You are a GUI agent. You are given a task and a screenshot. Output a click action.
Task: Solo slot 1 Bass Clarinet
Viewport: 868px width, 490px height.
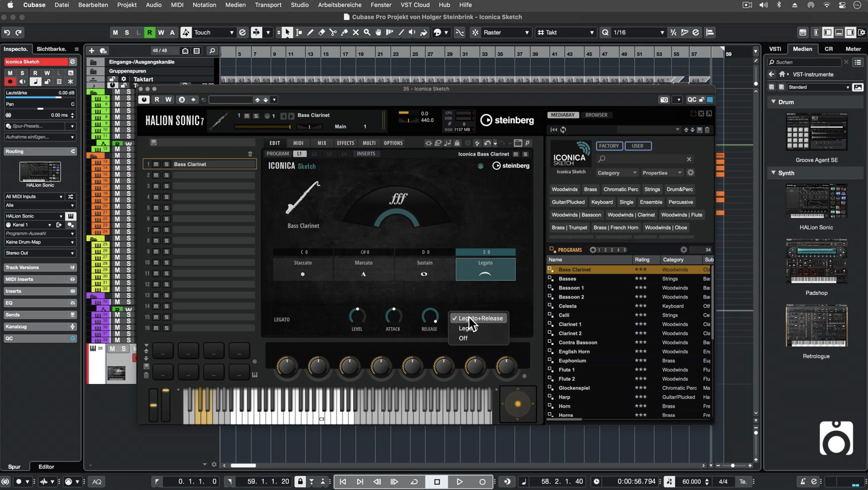tap(167, 164)
